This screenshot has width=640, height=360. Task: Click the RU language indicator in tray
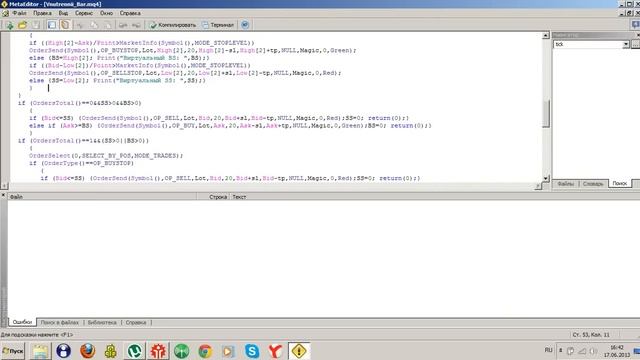(548, 350)
